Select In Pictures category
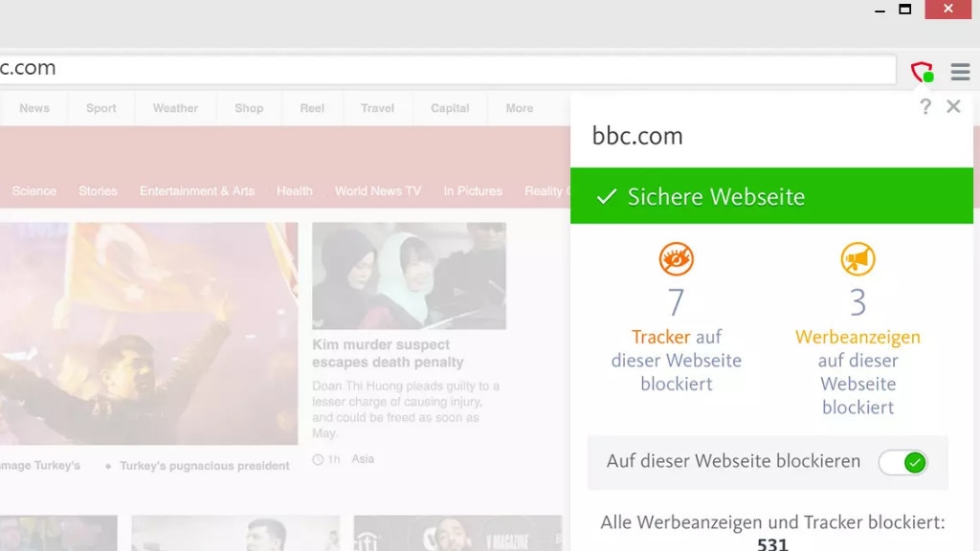 click(473, 191)
